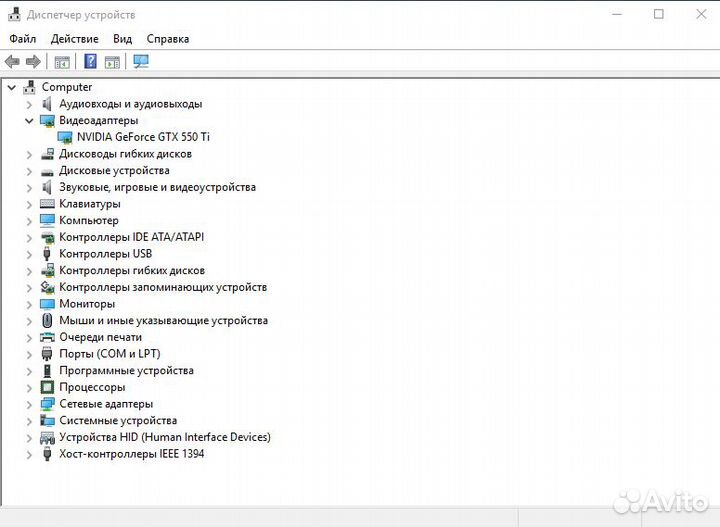
Task: Select the Компьютер label
Action: (89, 220)
